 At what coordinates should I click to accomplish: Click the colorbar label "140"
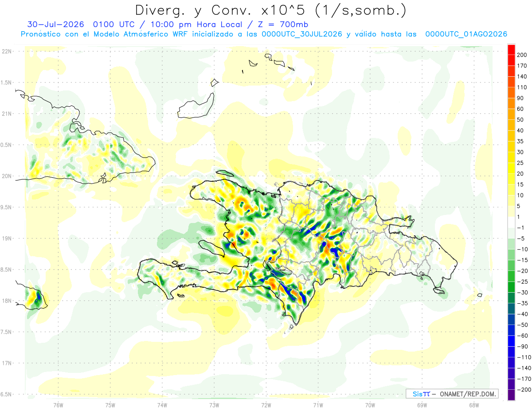pyautogui.click(x=522, y=76)
